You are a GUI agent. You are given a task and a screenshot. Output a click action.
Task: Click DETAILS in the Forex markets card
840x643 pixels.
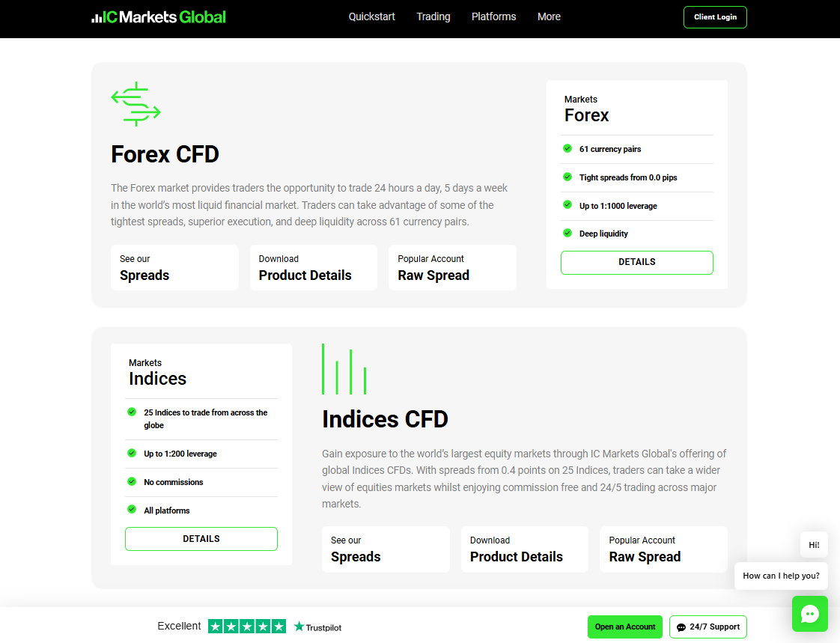636,262
